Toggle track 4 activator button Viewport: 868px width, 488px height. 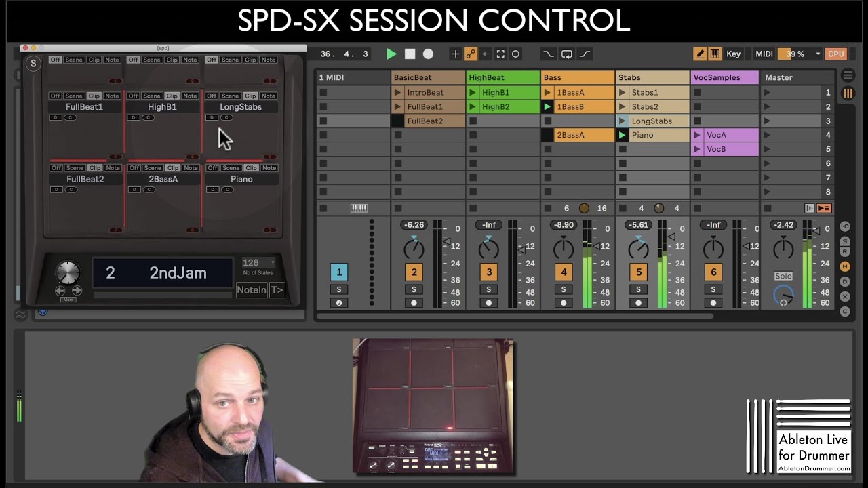point(564,272)
